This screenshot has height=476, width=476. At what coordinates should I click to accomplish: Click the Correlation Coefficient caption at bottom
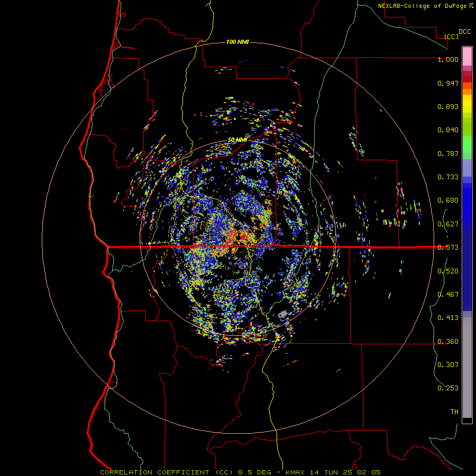[240, 472]
